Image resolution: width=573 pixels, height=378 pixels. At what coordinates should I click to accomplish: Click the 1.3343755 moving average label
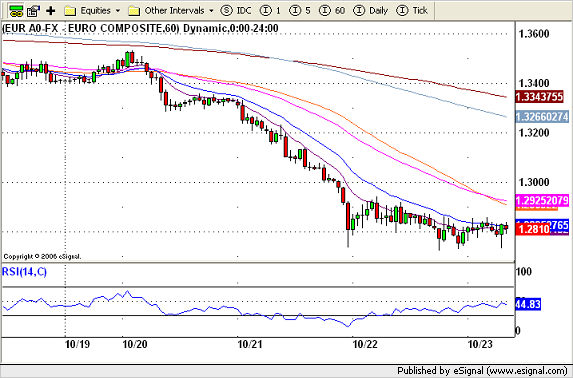[539, 97]
